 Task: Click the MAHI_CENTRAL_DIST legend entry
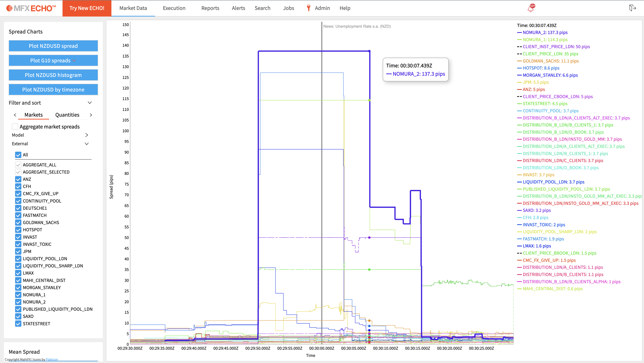coord(550,289)
